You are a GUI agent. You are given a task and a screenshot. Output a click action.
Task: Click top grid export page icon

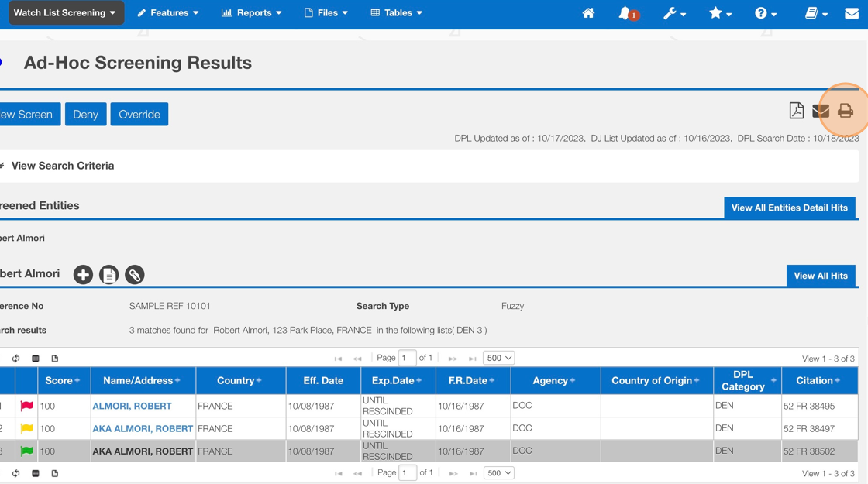[55, 359]
